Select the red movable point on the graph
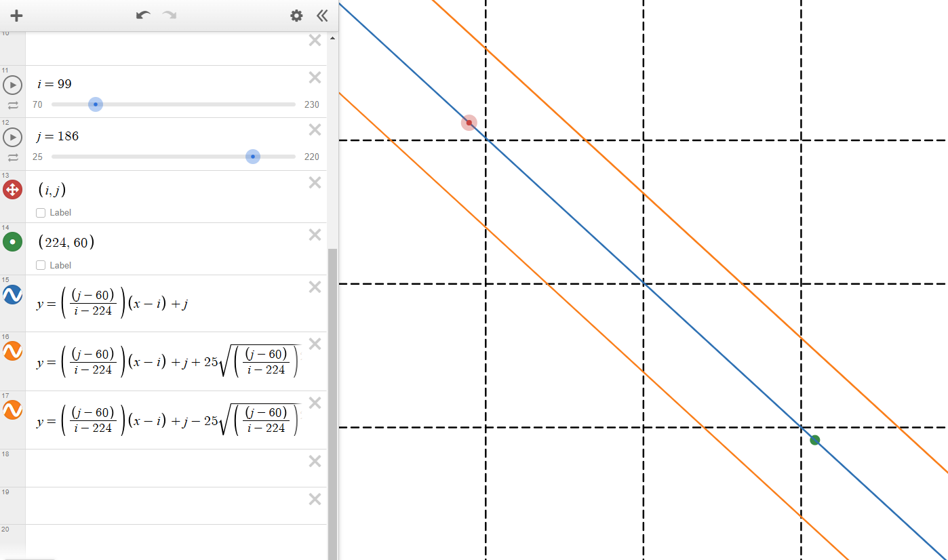The height and width of the screenshot is (560, 948). (x=469, y=123)
